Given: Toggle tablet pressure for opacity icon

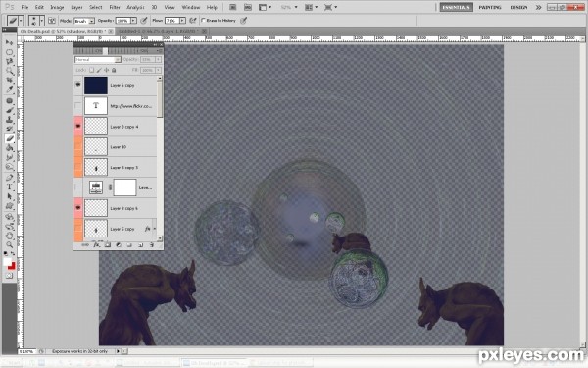Looking at the screenshot, I should [144, 21].
